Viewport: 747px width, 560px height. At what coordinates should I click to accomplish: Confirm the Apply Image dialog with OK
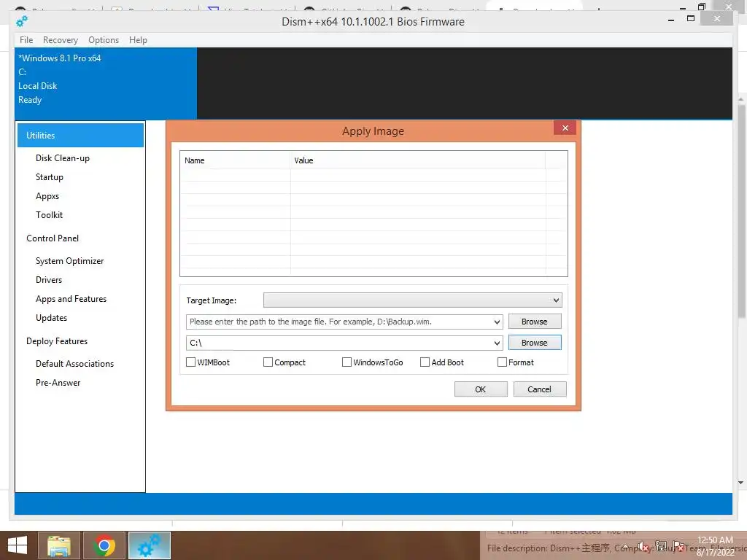pyautogui.click(x=480, y=389)
